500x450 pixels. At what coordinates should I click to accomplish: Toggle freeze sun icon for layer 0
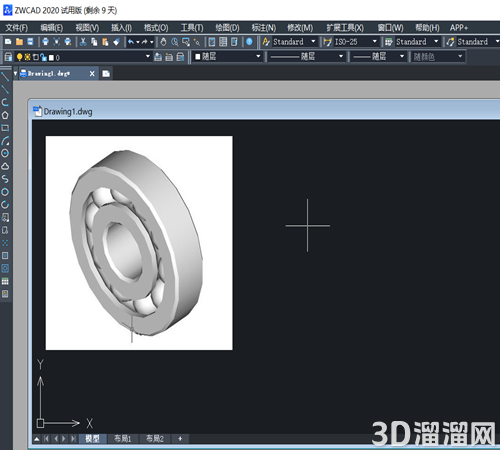click(x=27, y=57)
